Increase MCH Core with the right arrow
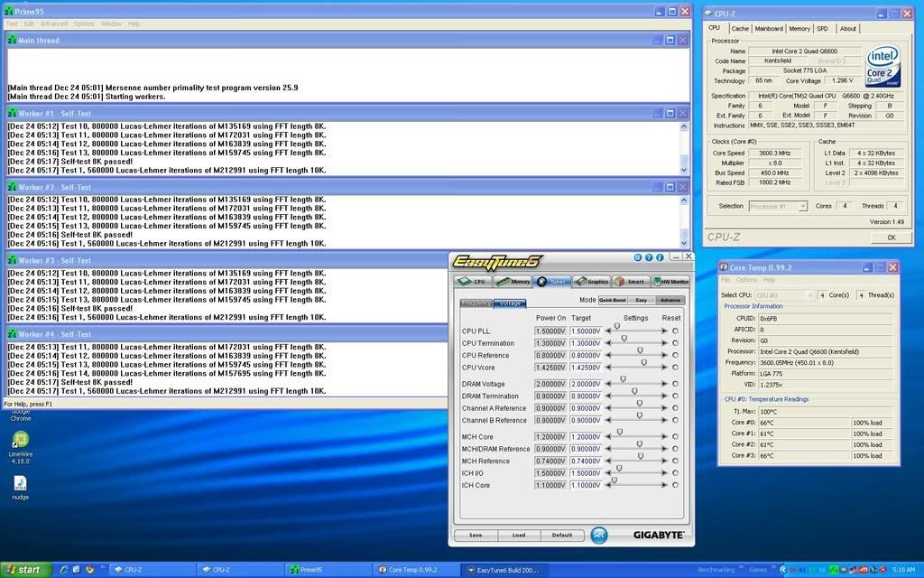Screen dimensions: 924x578 tap(665, 437)
